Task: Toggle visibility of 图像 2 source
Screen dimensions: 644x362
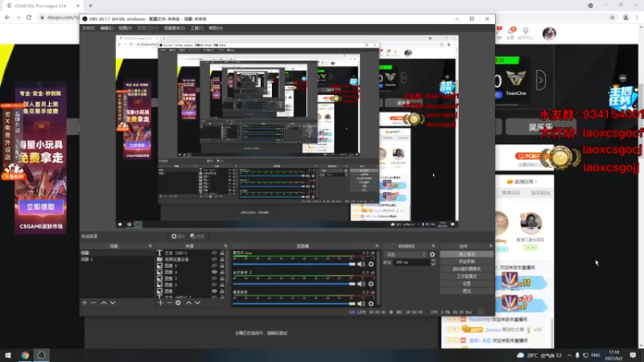Action: 214,285
